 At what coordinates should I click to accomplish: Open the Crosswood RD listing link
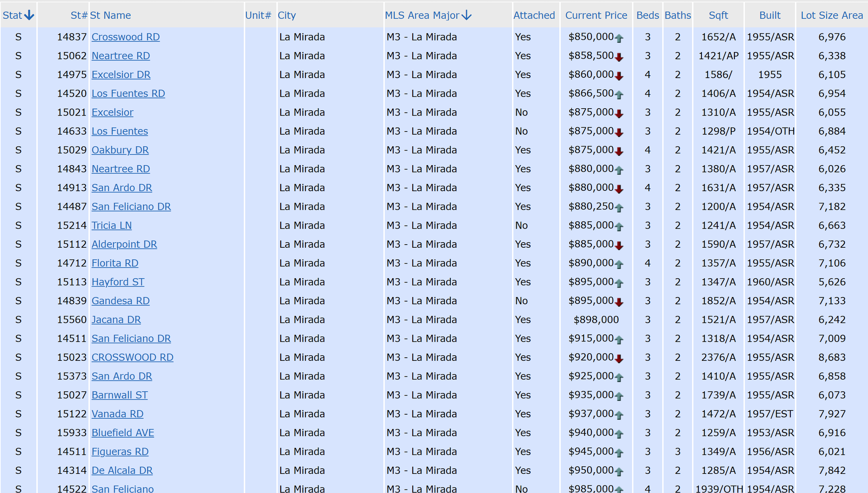[125, 37]
